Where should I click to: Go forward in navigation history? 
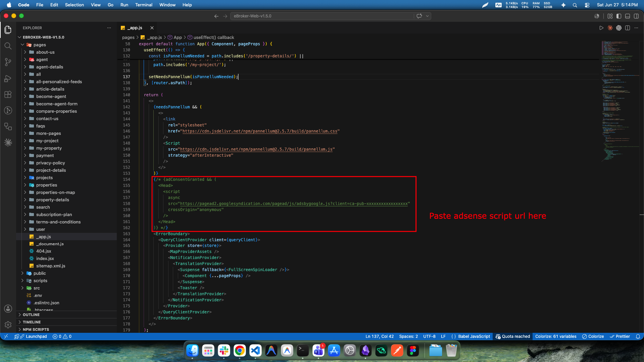tap(225, 16)
